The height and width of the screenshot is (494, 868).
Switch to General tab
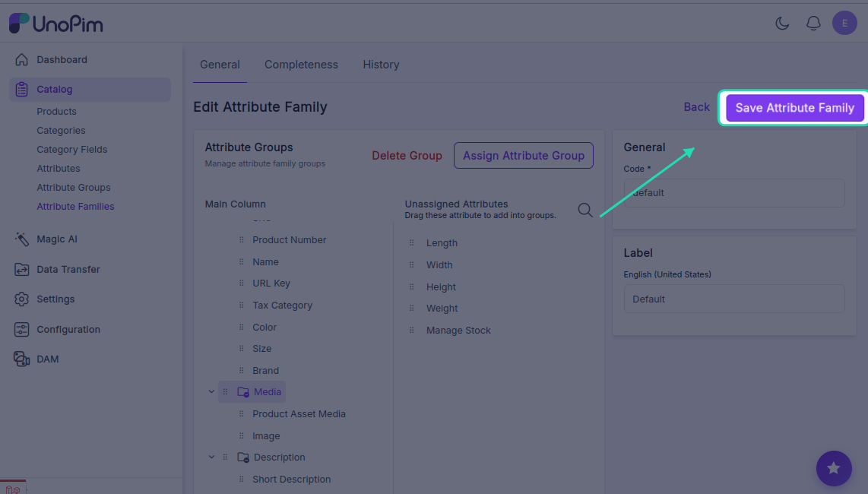pos(220,65)
